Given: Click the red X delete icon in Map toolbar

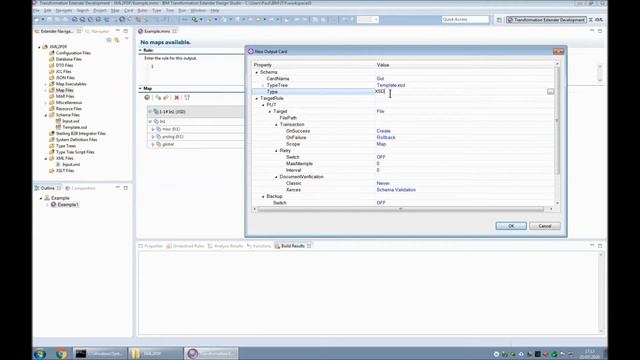Looking at the screenshot, I should pyautogui.click(x=176, y=98).
